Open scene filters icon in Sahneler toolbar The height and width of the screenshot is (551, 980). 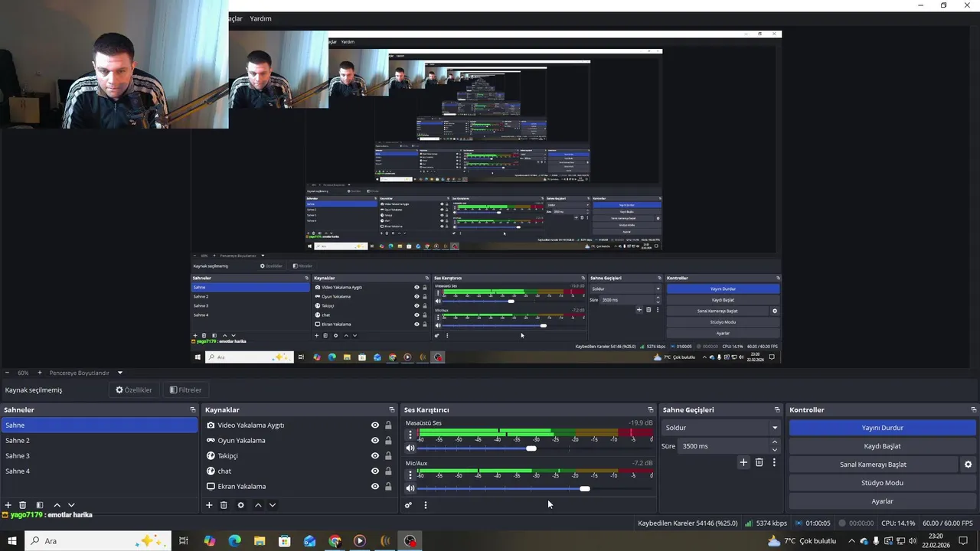(x=40, y=505)
